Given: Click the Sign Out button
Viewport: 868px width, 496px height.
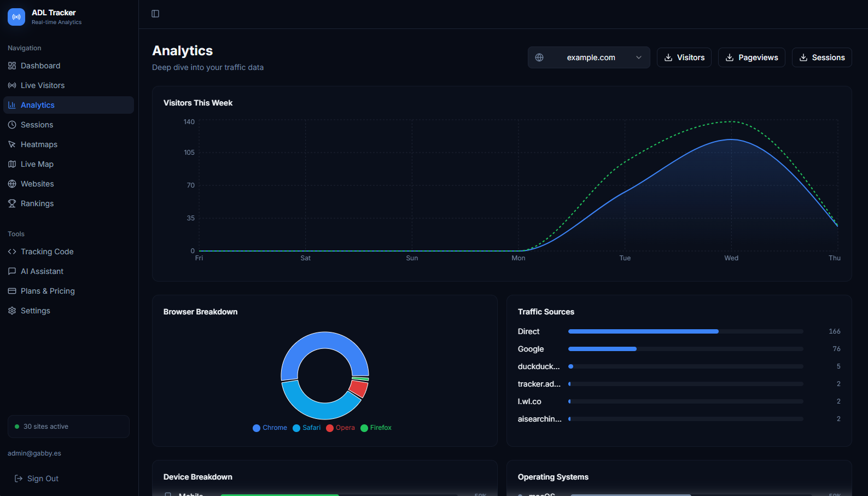Looking at the screenshot, I should [x=37, y=479].
